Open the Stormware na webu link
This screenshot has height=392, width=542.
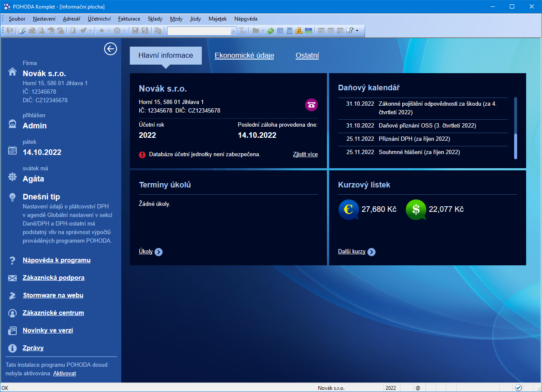point(53,295)
